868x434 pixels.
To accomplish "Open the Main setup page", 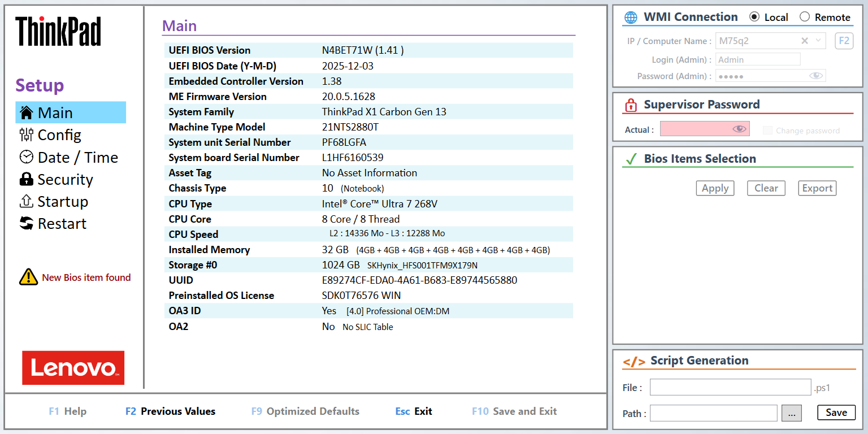I will pos(71,112).
